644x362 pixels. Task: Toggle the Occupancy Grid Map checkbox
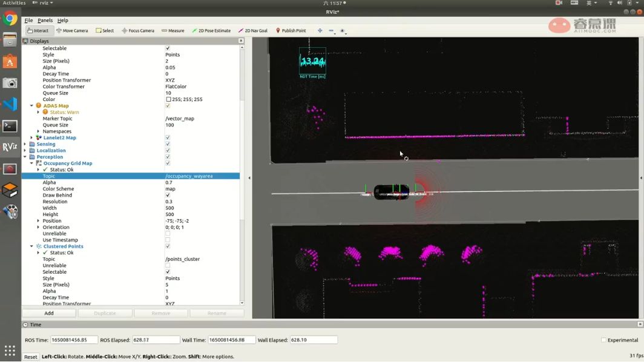[x=168, y=163]
